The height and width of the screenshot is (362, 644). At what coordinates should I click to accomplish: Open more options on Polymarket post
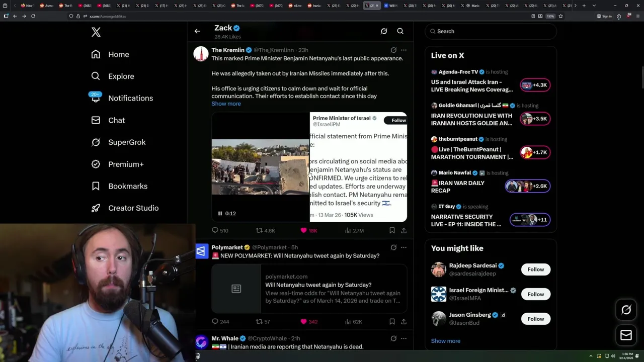[x=404, y=247]
